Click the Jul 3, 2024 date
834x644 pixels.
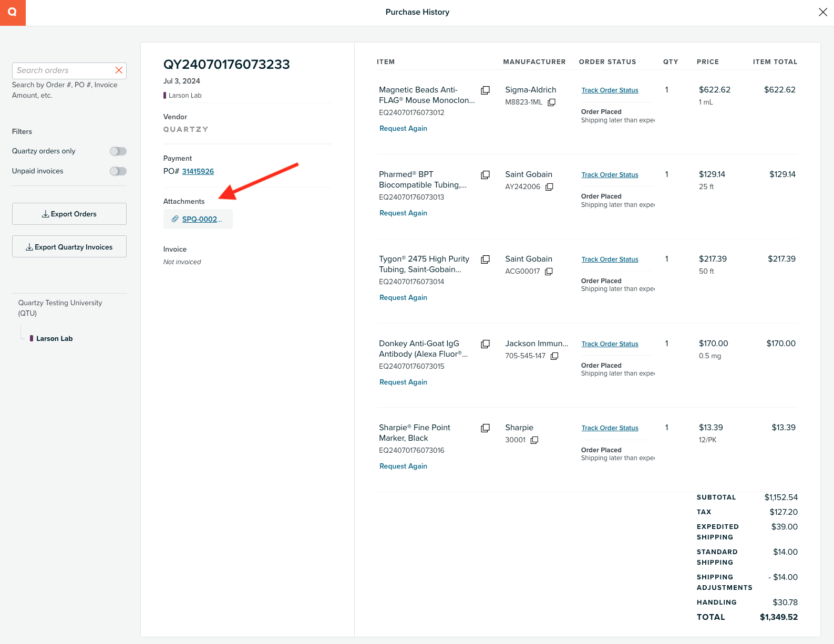tap(181, 81)
